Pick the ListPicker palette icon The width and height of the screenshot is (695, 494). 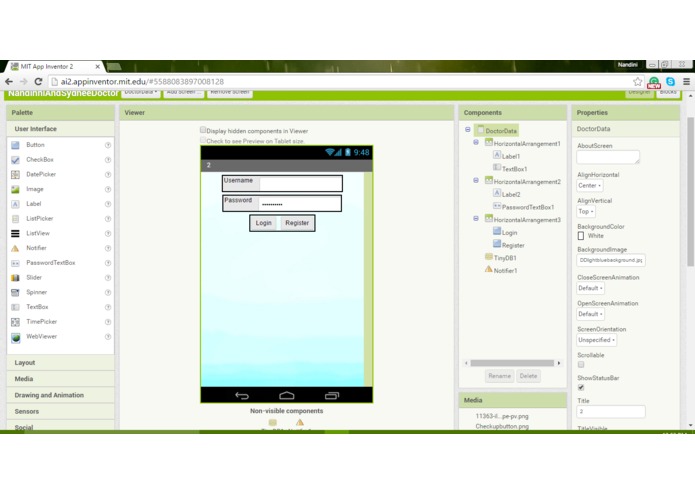16,219
